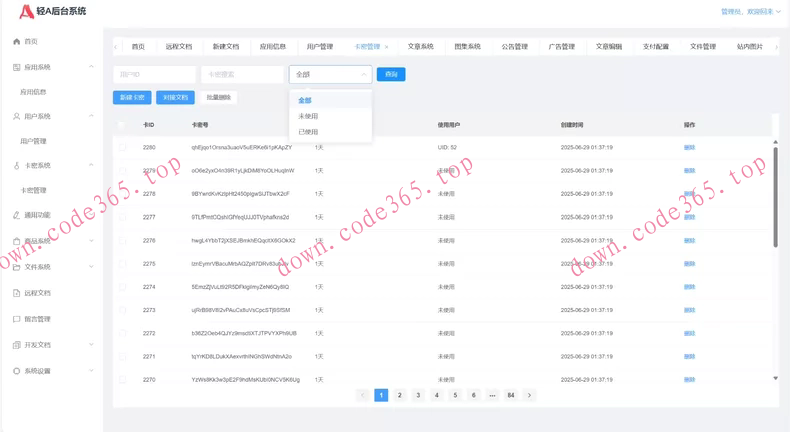
Task: Focus the 卡密搜索 input field
Action: click(242, 75)
